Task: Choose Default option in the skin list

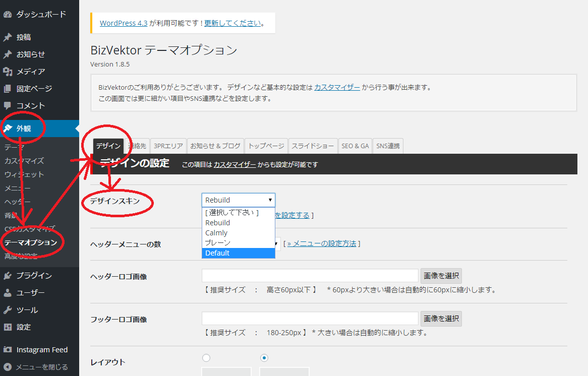Action: pyautogui.click(x=239, y=253)
